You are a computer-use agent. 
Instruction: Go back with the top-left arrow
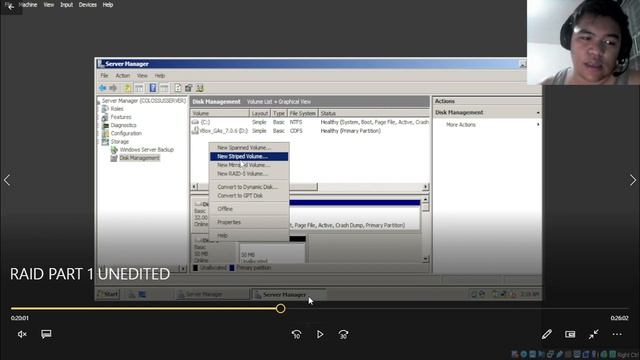coord(11,7)
